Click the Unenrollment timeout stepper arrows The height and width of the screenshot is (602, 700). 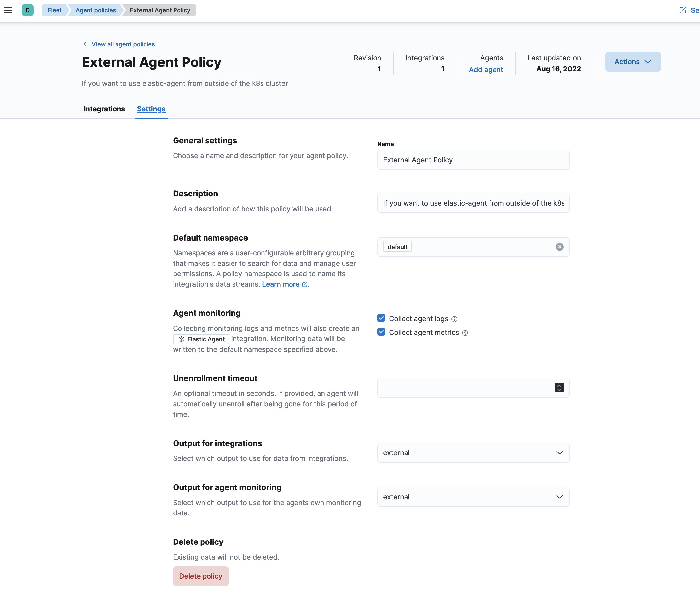(559, 388)
